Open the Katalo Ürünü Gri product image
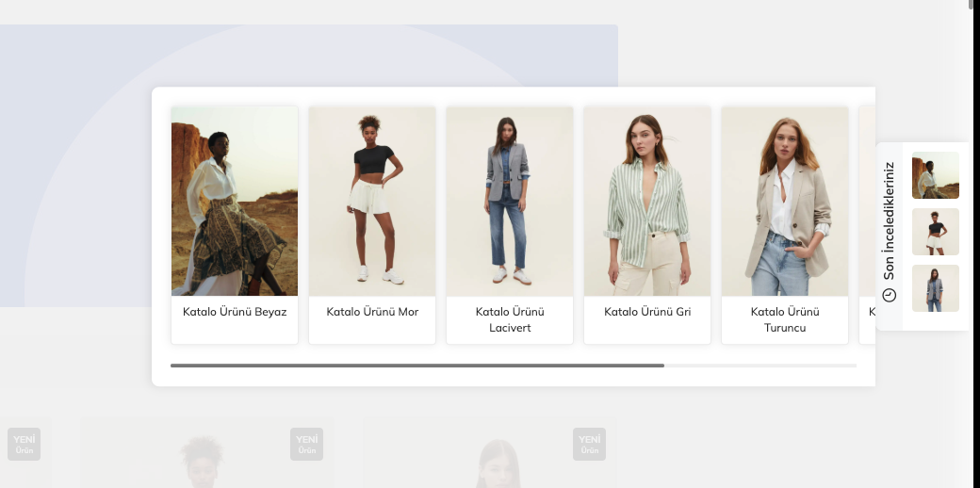 click(x=646, y=202)
